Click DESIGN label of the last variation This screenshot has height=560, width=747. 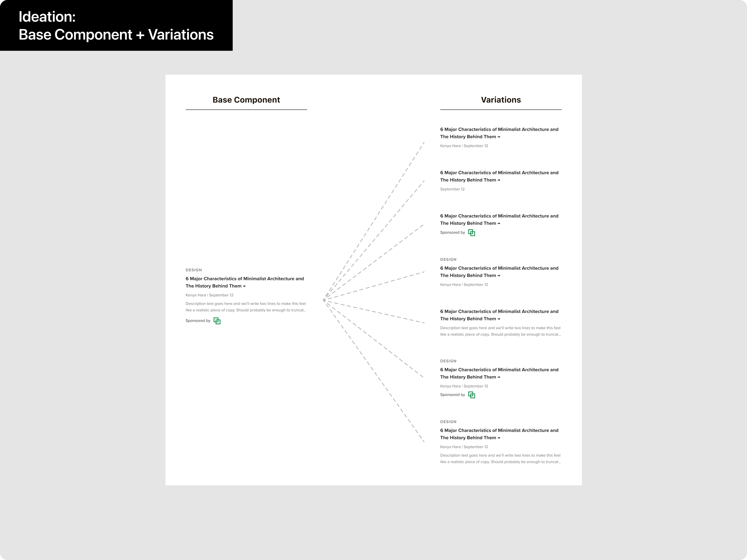coord(448,422)
